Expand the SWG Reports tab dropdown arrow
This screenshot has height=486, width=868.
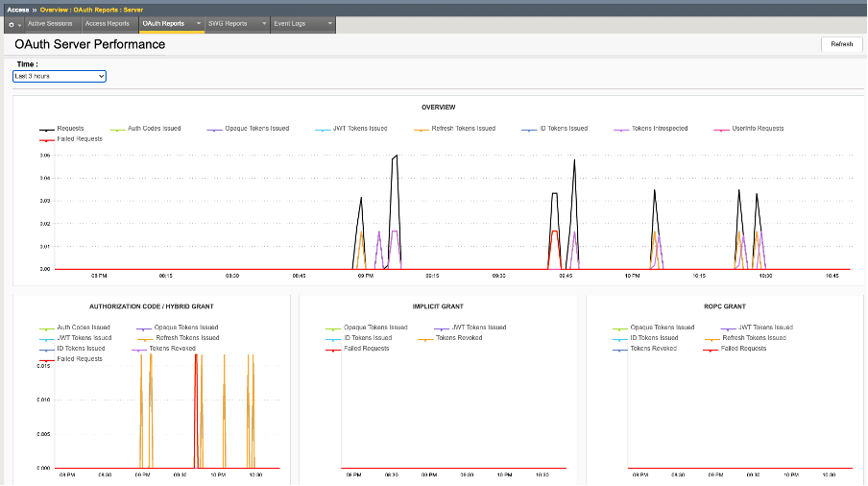click(x=264, y=24)
